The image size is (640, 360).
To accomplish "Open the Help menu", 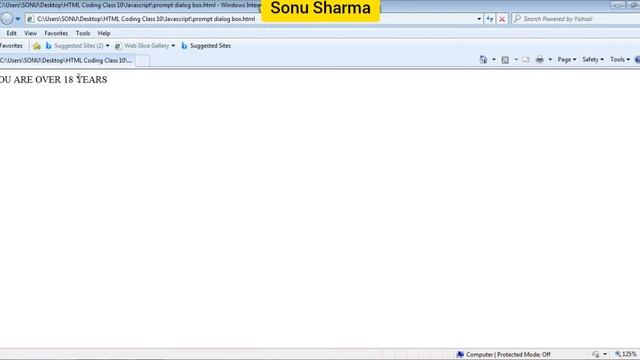I will (104, 33).
